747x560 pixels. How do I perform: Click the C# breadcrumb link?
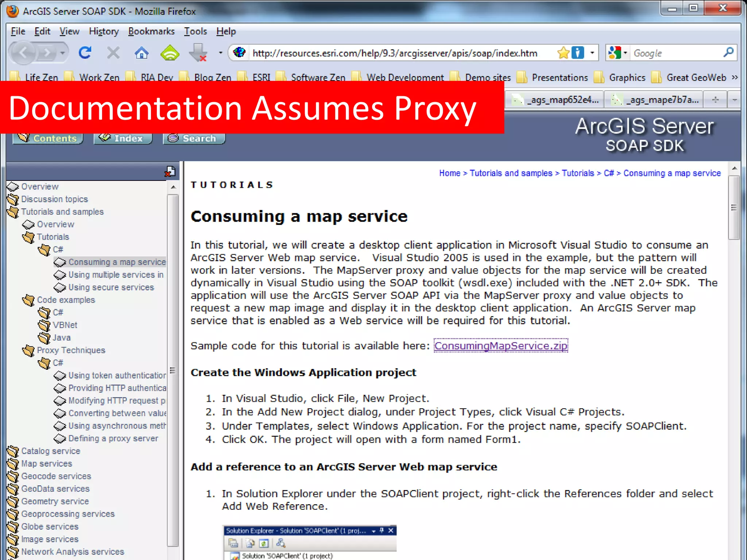pos(609,173)
